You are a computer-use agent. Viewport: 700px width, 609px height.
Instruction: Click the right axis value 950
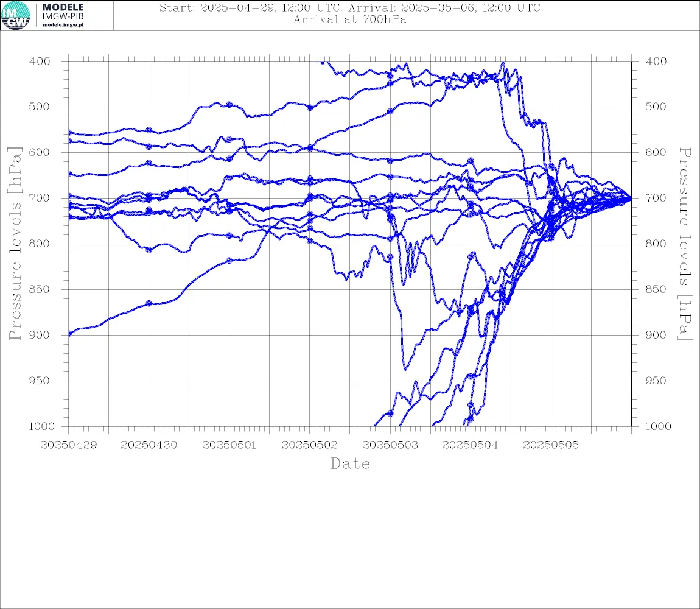656,381
